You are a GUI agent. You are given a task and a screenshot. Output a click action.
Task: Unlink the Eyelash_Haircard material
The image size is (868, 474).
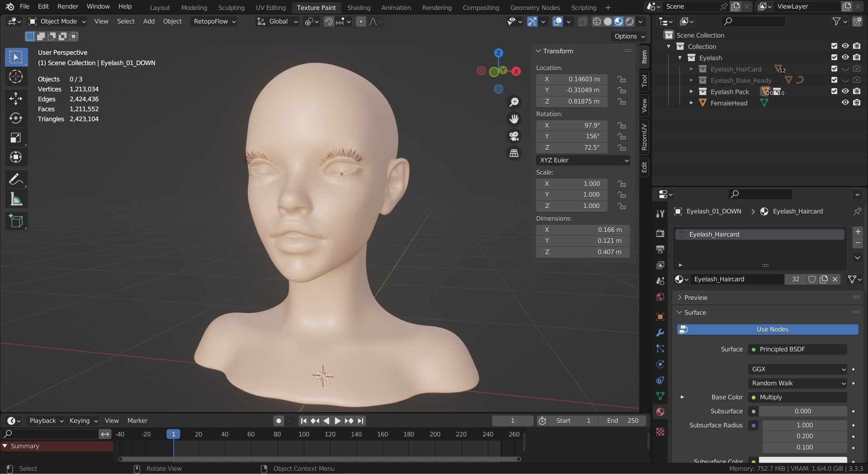click(x=835, y=280)
